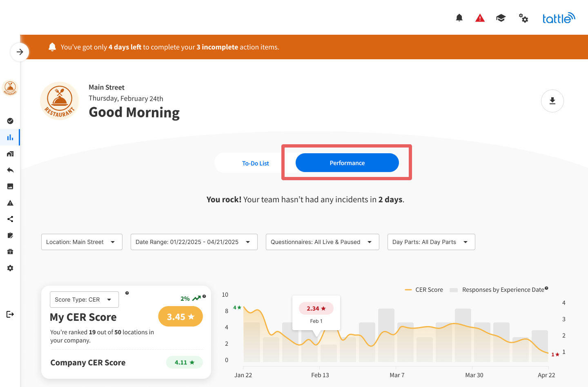
Task: Open the double-gear settings icon
Action: tap(523, 18)
